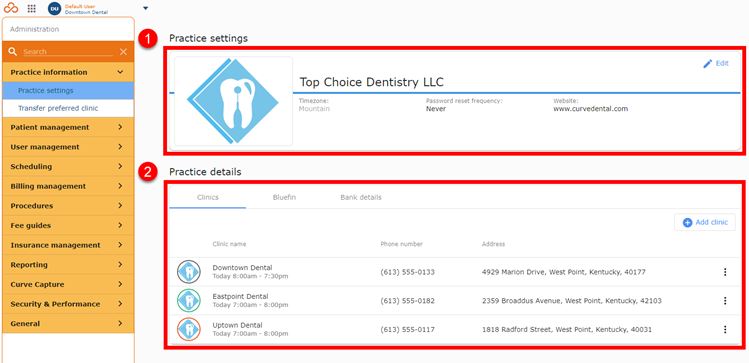Click the Downtown Dental clinic logo icon

189,272
